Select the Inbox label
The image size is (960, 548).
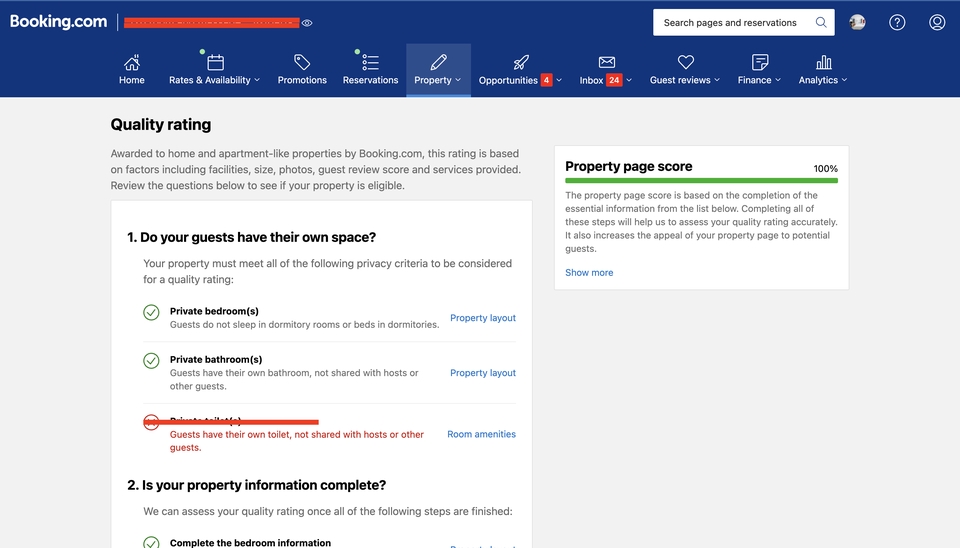591,80
